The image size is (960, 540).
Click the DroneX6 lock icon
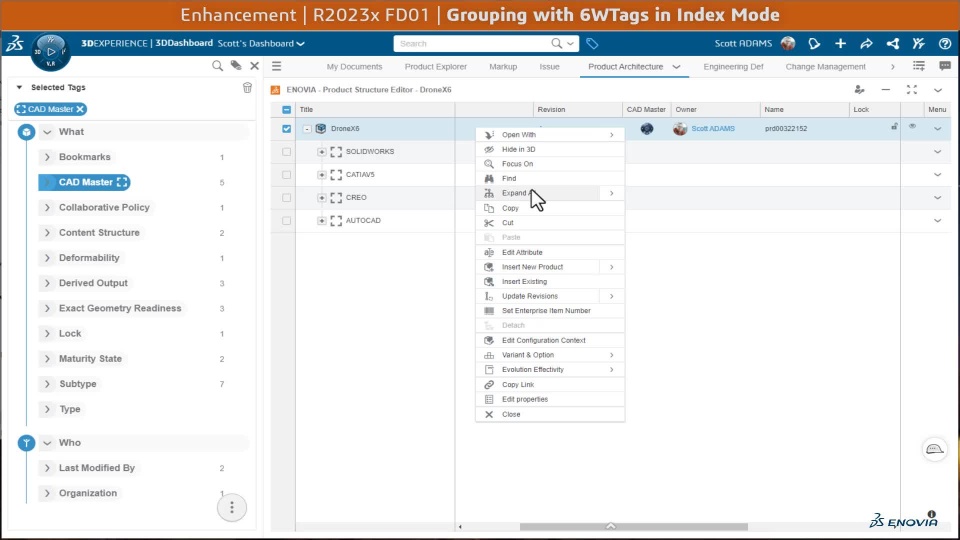click(894, 127)
